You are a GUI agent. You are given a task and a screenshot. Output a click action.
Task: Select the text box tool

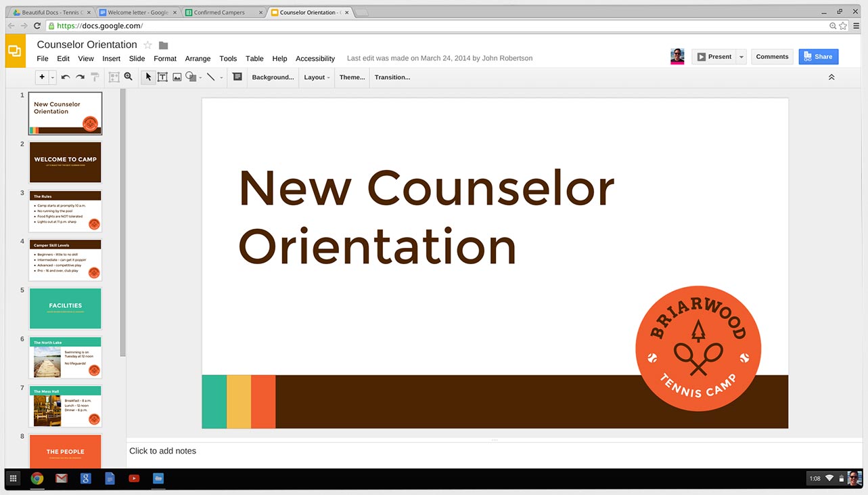162,77
